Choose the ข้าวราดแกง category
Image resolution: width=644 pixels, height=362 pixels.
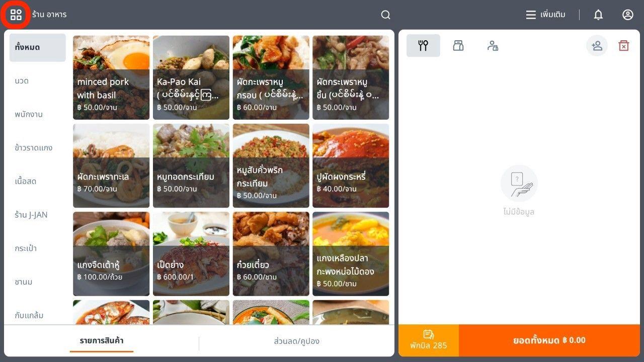pos(34,148)
